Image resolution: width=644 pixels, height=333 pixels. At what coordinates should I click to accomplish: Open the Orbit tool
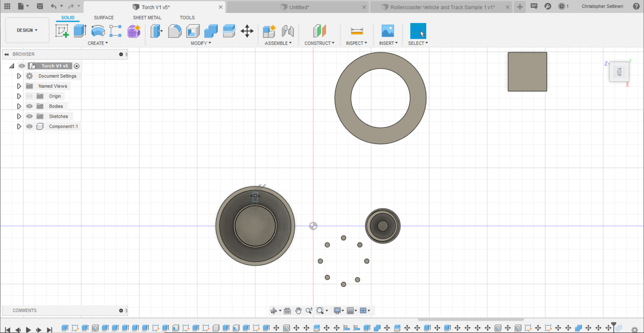pyautogui.click(x=273, y=311)
